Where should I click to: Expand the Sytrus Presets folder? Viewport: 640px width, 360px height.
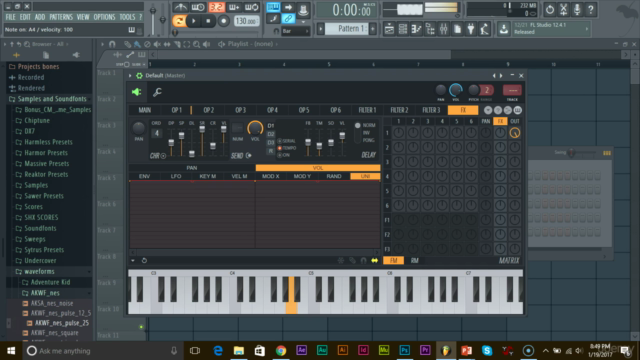(44, 250)
